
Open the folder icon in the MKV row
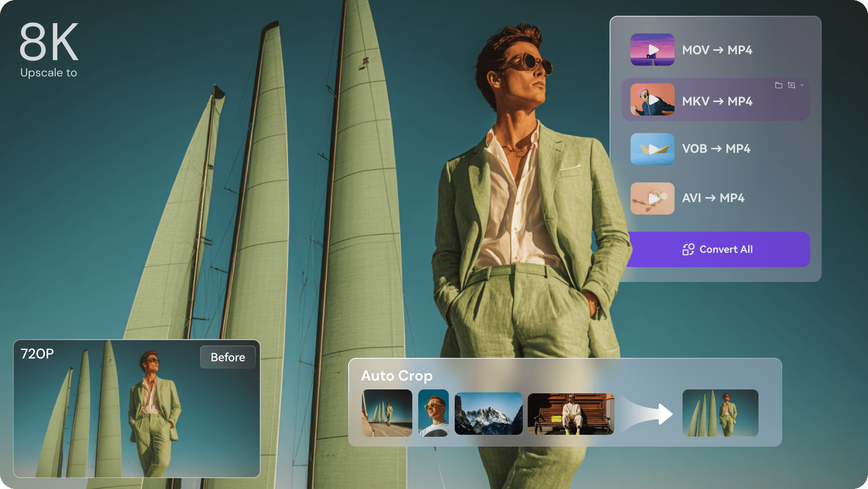pyautogui.click(x=779, y=85)
